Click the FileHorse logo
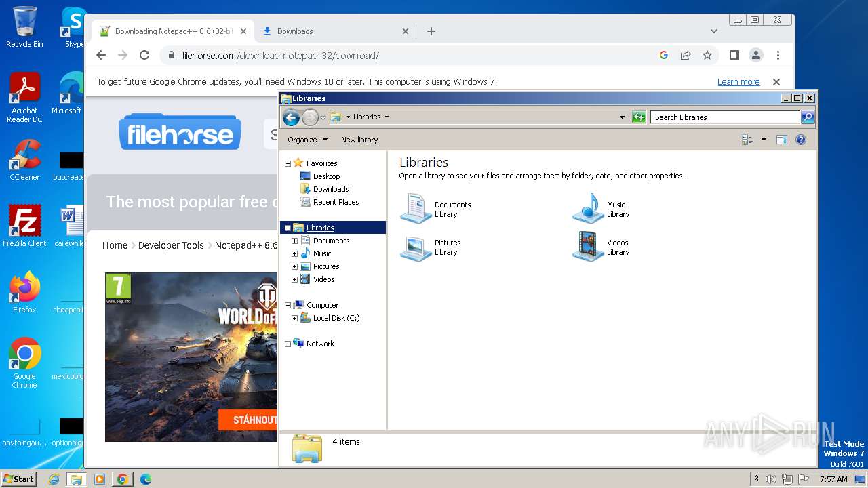Image resolution: width=868 pixels, height=488 pixels. point(180,132)
